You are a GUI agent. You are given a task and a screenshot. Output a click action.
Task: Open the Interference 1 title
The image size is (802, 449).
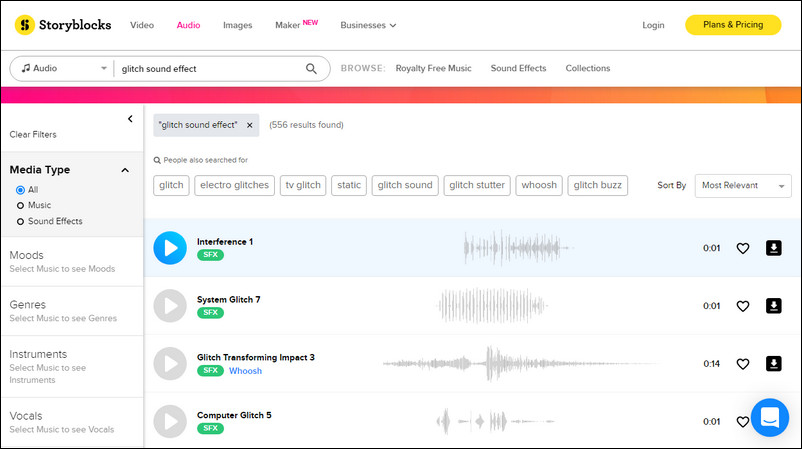[225, 241]
